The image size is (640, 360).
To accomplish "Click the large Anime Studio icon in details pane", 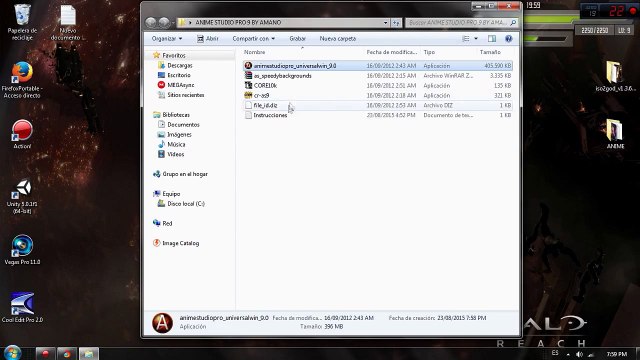I will (162, 322).
